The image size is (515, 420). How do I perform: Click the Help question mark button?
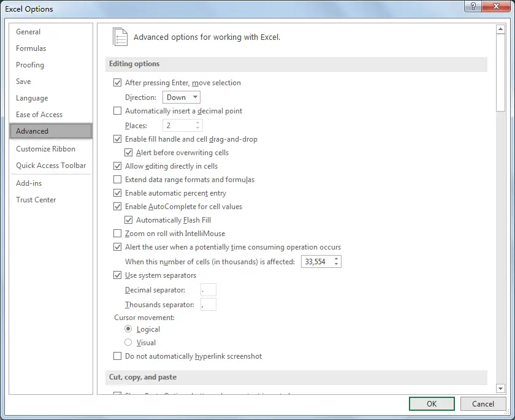(x=473, y=6)
